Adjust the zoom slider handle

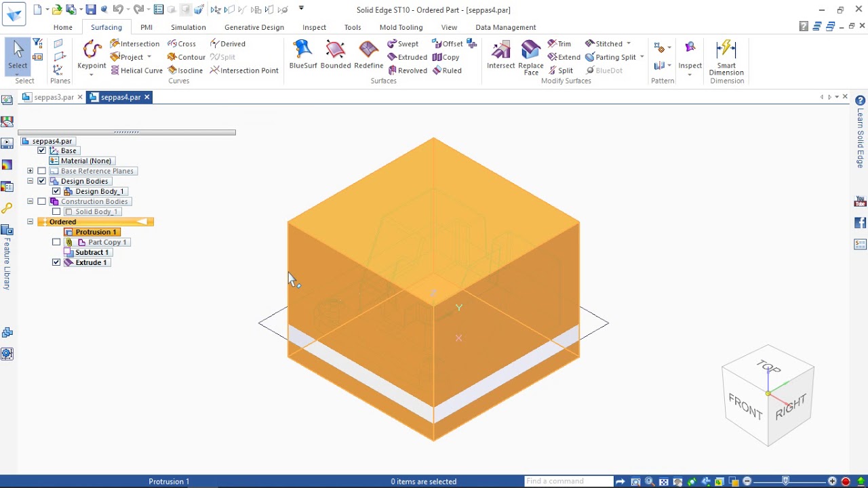(785, 481)
